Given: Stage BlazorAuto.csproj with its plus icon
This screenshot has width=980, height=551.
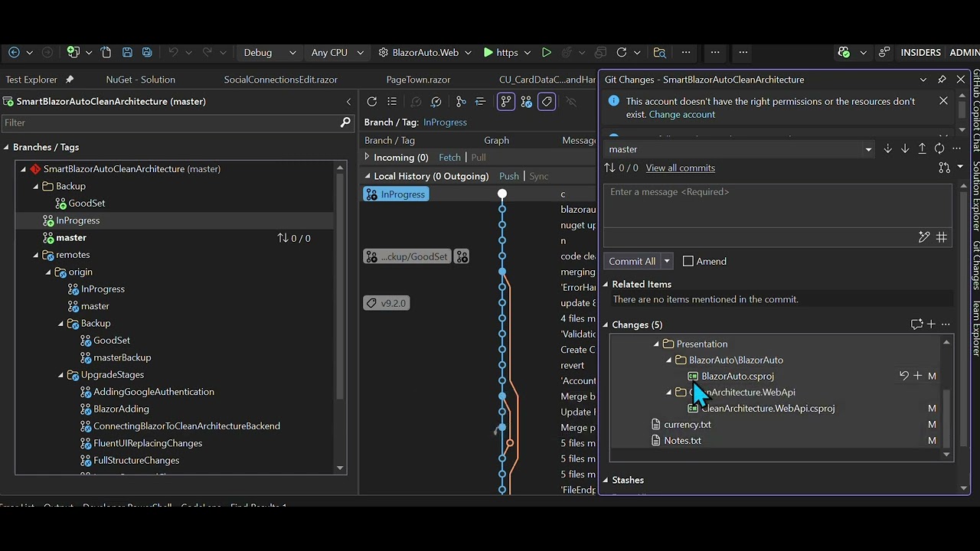Looking at the screenshot, I should [x=918, y=376].
